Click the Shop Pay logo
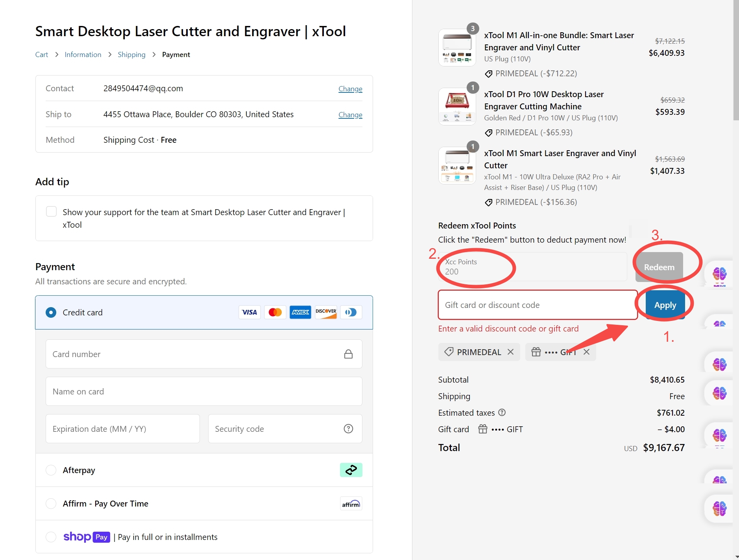This screenshot has height=560, width=739. click(87, 537)
